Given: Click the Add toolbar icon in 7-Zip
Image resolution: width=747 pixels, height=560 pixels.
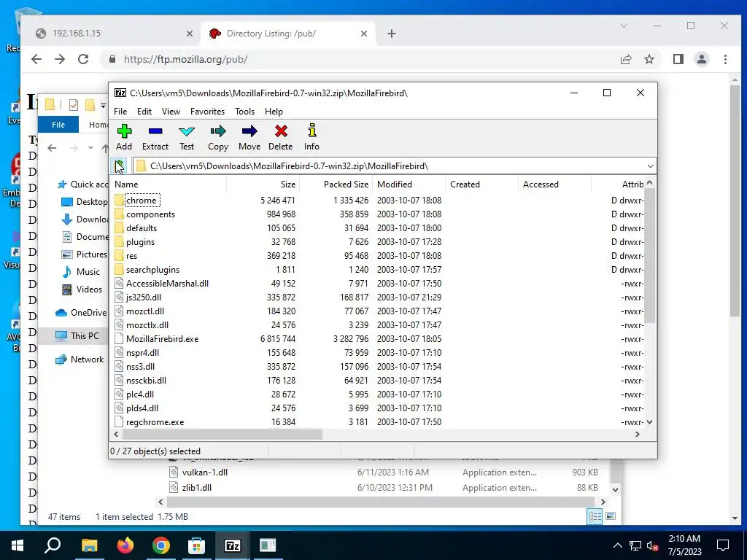Looking at the screenshot, I should [x=124, y=137].
